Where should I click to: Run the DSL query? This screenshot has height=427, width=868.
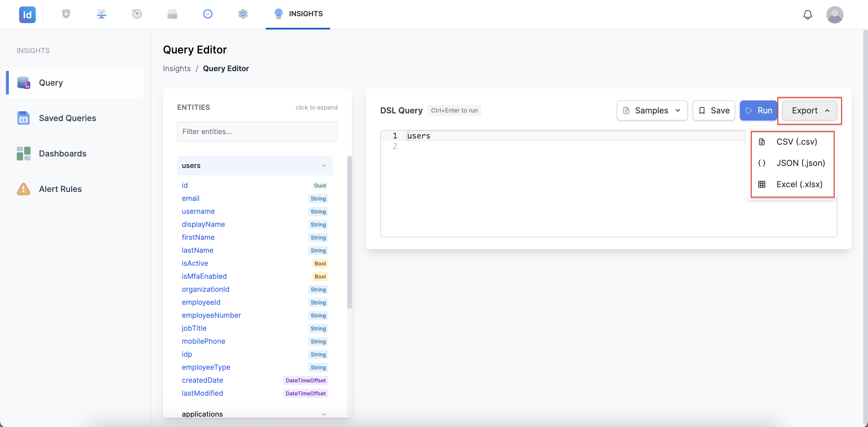[x=758, y=110]
